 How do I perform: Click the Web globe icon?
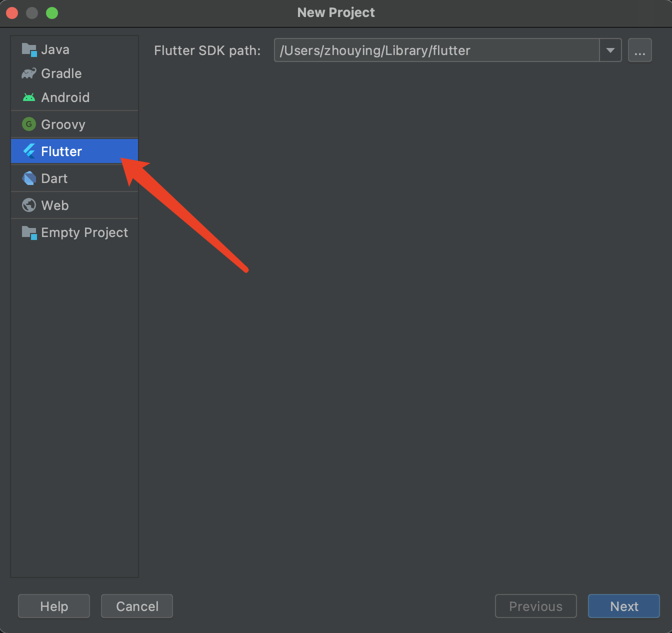click(x=29, y=205)
